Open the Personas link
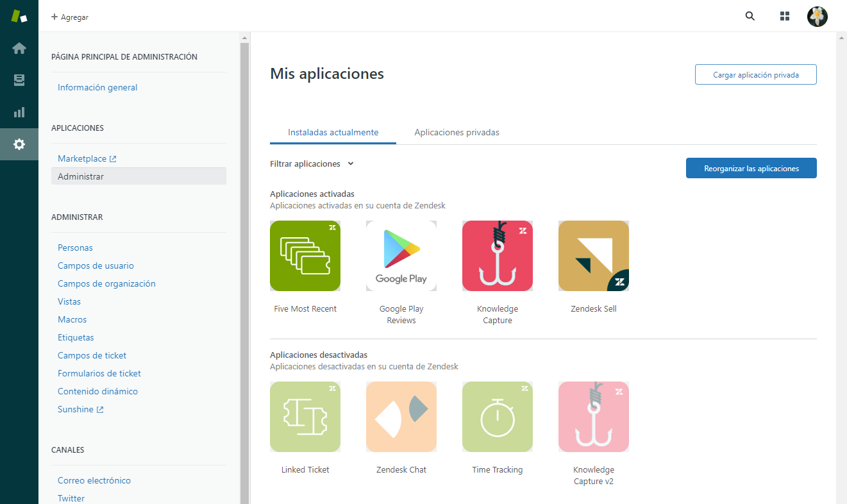The image size is (847, 504). (x=75, y=248)
